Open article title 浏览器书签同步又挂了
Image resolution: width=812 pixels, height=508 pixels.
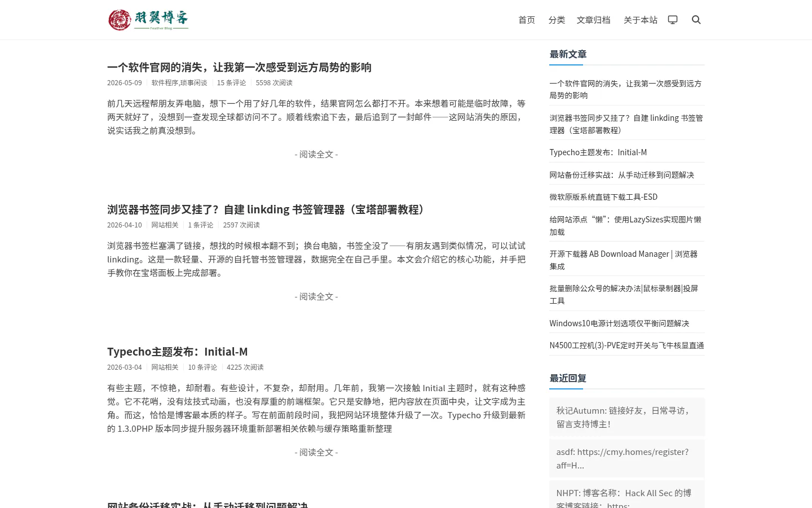click(267, 209)
